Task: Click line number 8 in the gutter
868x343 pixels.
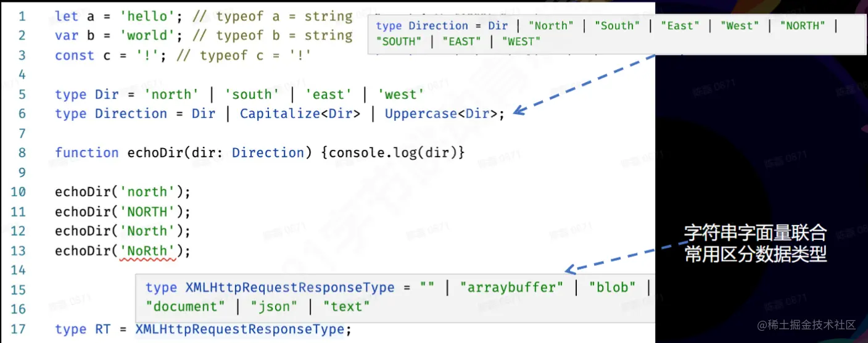Action: pyautogui.click(x=22, y=152)
